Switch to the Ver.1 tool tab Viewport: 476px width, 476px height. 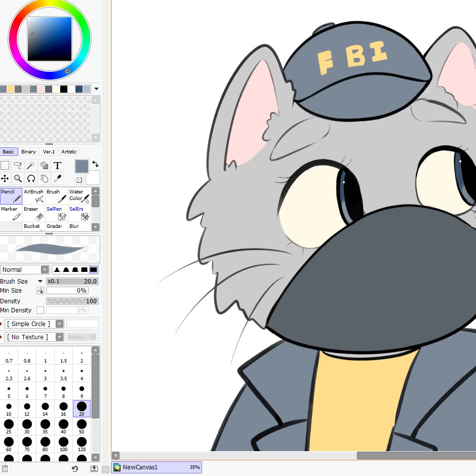pos(49,152)
